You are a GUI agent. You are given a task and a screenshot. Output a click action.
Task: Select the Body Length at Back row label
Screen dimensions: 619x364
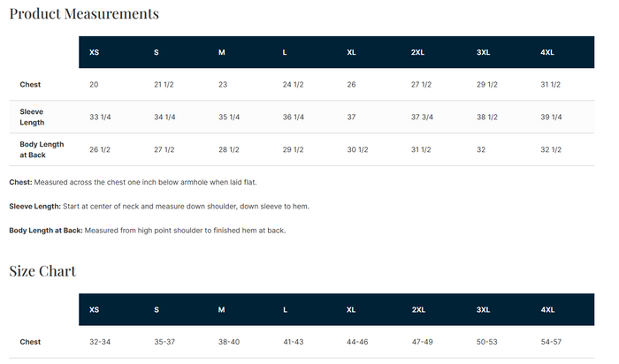[42, 150]
